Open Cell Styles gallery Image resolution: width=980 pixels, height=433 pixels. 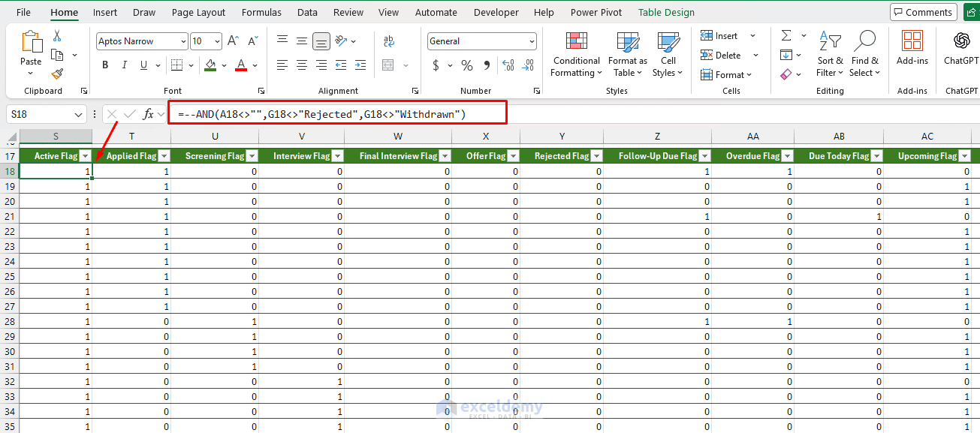point(668,55)
